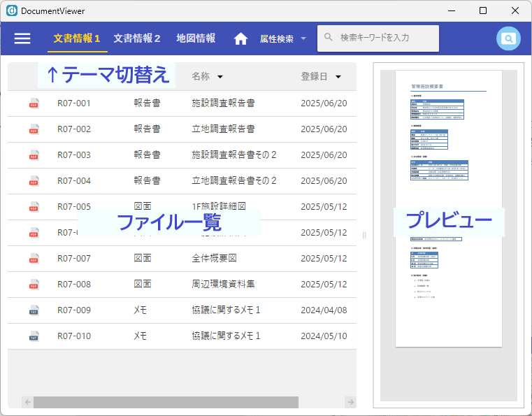
Task: Open the 名称 column dropdown arrow
Action: click(220, 77)
